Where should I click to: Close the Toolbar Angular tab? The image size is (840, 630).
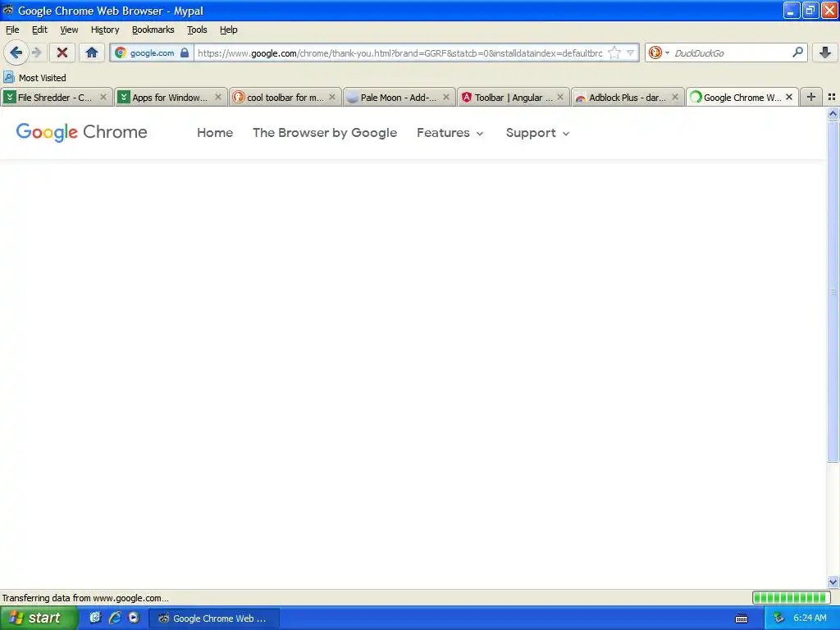coord(559,97)
